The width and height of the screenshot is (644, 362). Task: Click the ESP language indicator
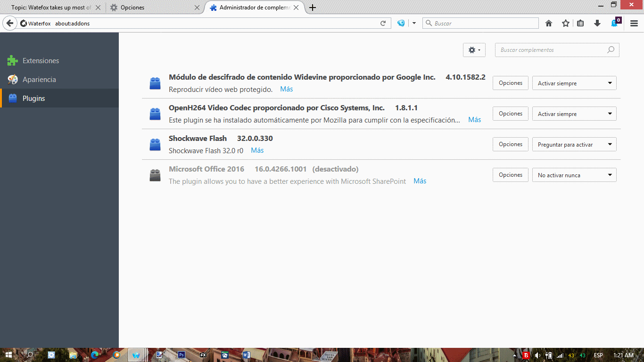(598, 355)
